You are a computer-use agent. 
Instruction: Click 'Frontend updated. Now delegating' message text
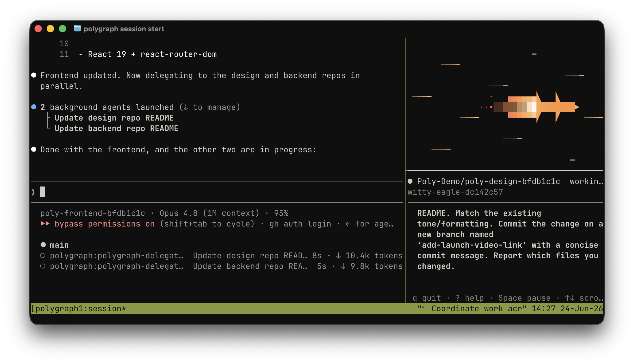click(x=200, y=81)
